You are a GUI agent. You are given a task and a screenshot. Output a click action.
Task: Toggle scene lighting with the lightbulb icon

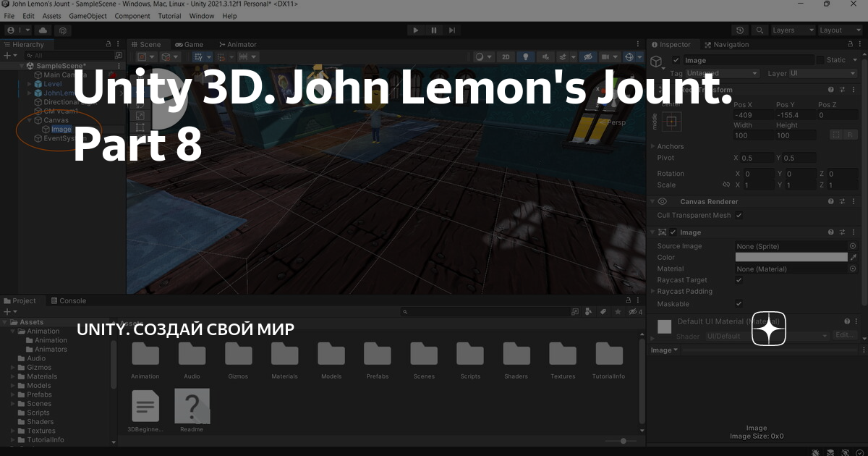coord(526,56)
